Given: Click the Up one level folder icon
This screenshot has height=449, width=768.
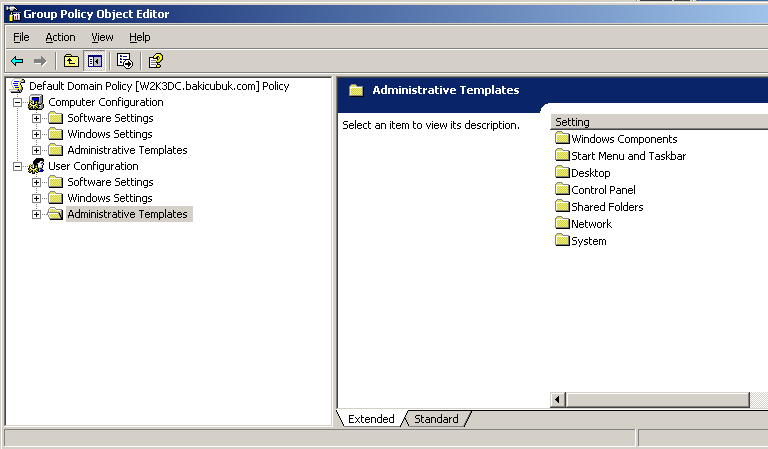Looking at the screenshot, I should point(71,61).
